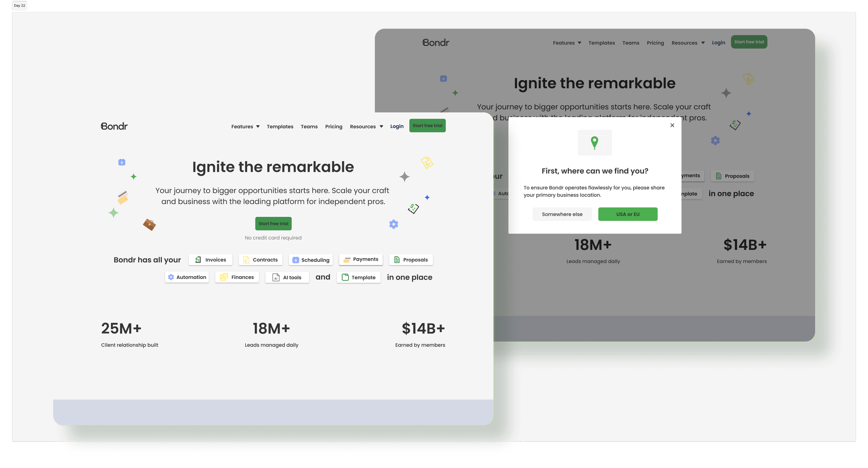Select the Automation feature chip

[x=187, y=277]
